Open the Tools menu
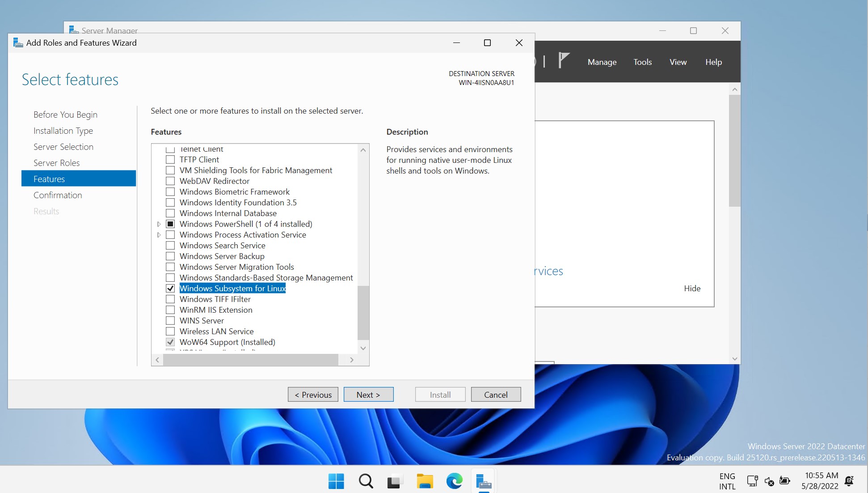 [642, 62]
